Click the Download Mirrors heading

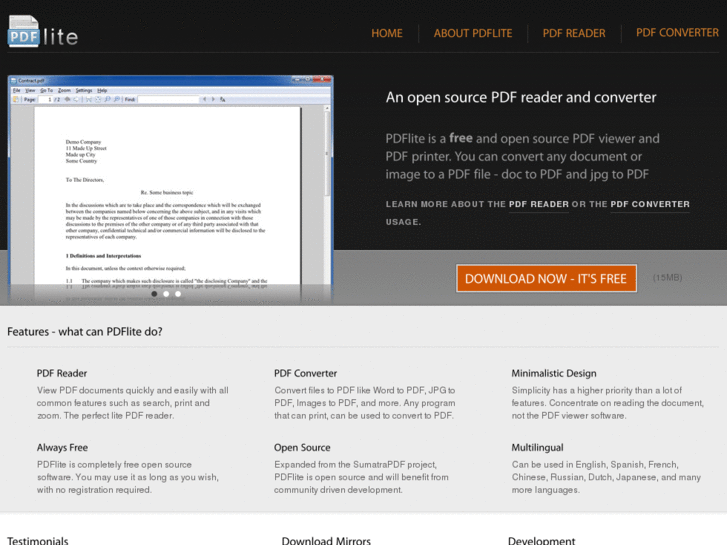coord(326,541)
